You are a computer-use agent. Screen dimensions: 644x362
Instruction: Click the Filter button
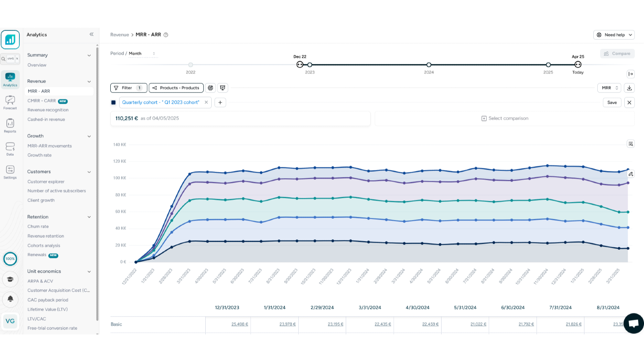coord(128,88)
